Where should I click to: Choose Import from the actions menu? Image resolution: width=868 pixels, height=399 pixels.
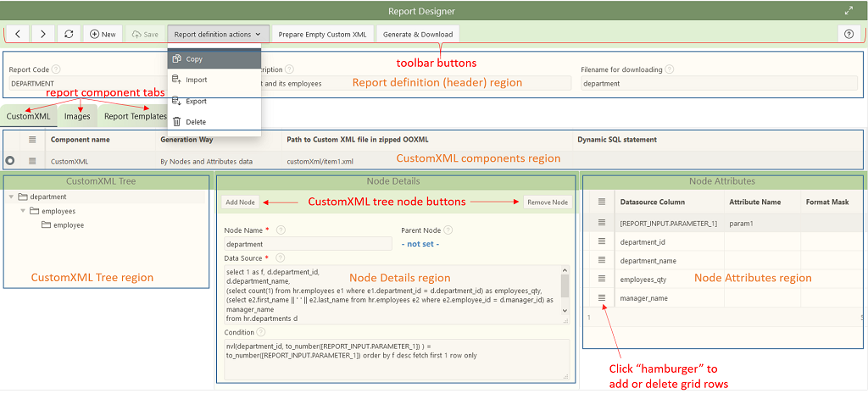[x=214, y=80]
